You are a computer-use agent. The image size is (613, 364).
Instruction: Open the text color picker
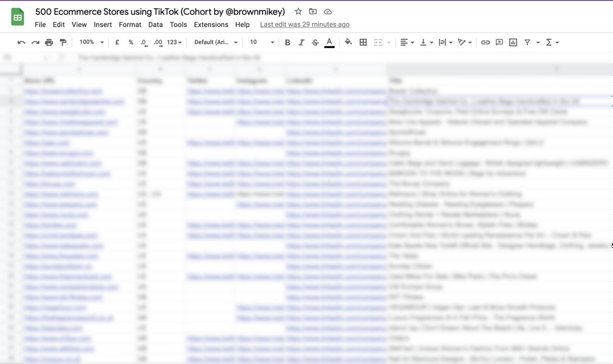point(329,42)
